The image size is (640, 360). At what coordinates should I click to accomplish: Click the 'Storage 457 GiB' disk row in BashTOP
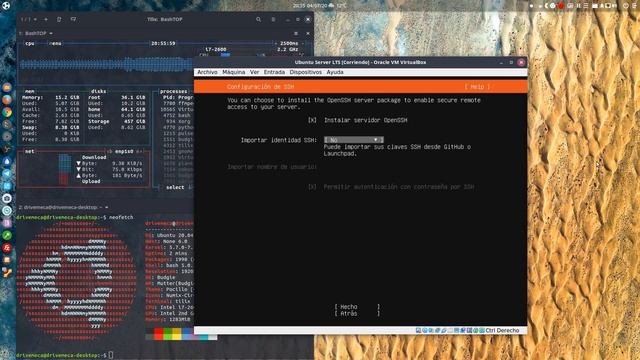tap(117, 121)
